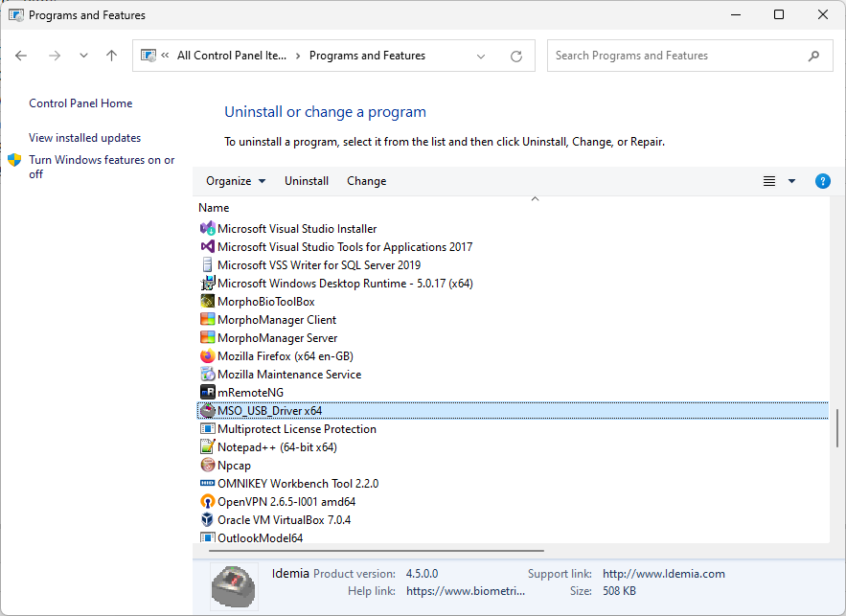Click the mRemoteNG icon
This screenshot has width=846, height=616.
click(208, 392)
